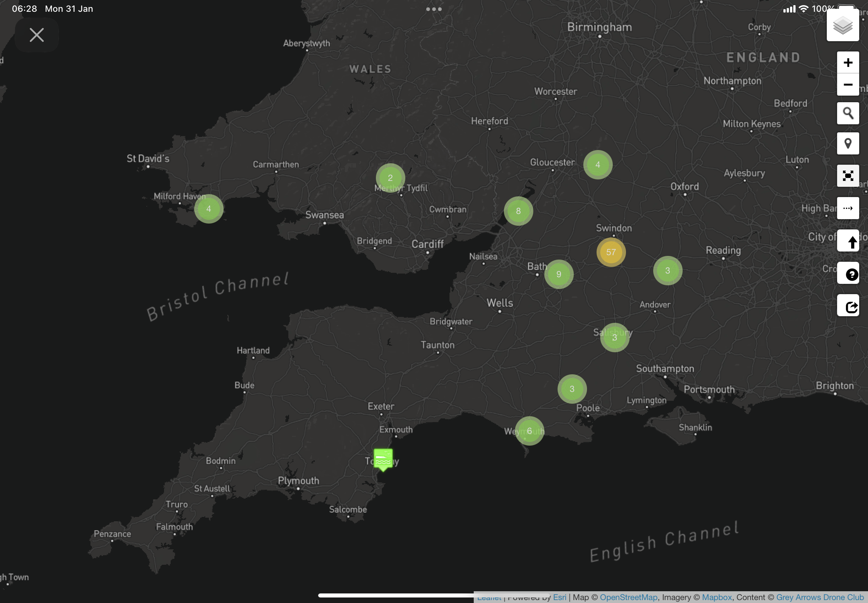Viewport: 868px width, 603px height.
Task: Open the dotted arrow measure tool
Action: coord(848,208)
